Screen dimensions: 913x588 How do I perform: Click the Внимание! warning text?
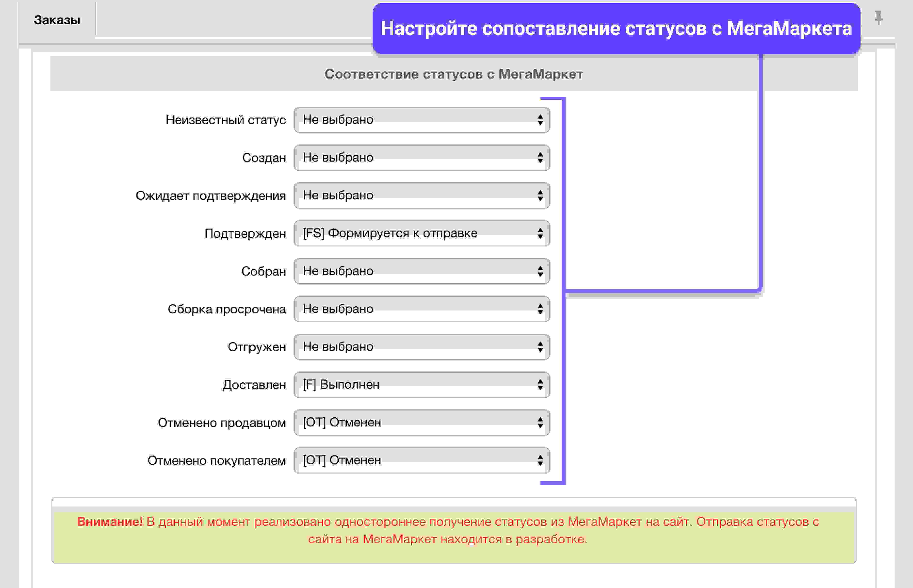click(x=110, y=521)
